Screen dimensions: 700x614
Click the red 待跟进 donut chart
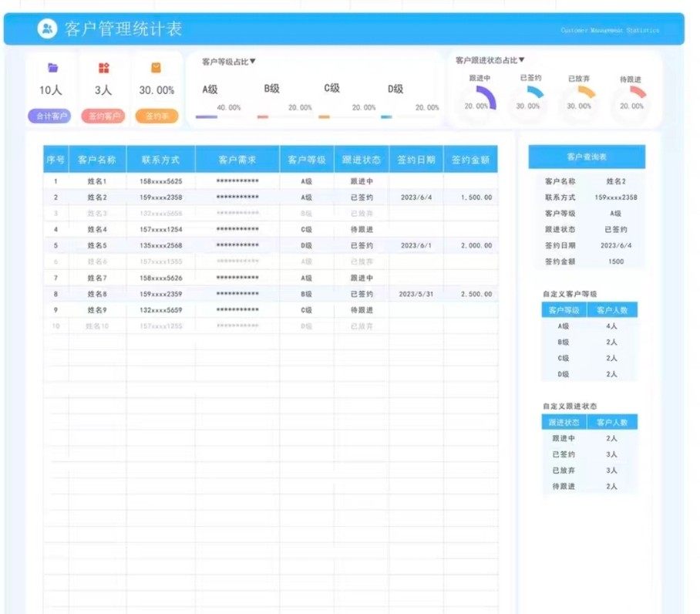(x=631, y=99)
